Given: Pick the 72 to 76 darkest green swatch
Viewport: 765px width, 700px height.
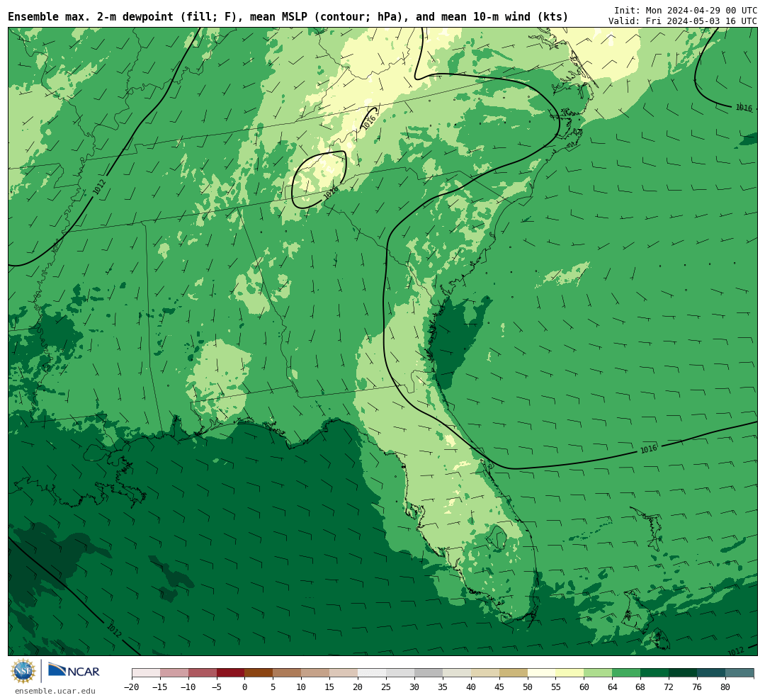Looking at the screenshot, I should point(684,673).
